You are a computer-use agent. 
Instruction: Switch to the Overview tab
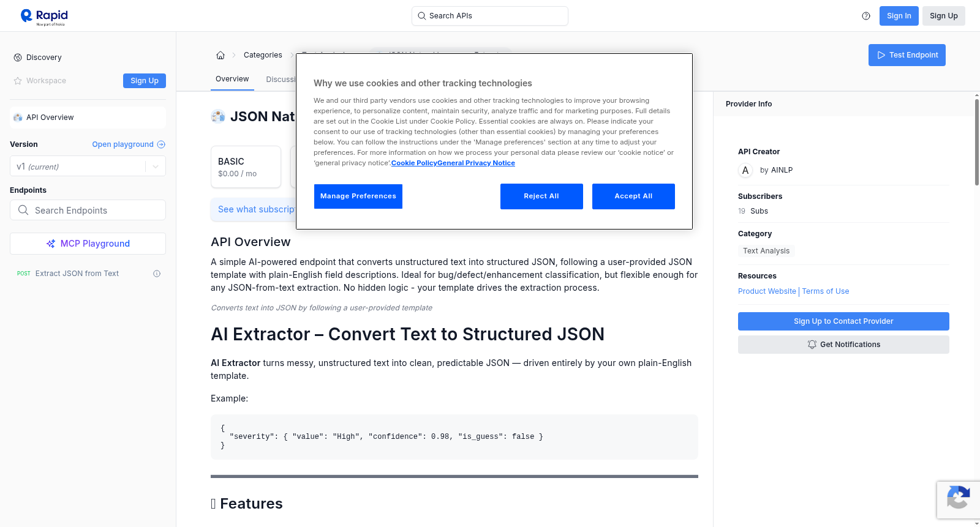pyautogui.click(x=232, y=79)
